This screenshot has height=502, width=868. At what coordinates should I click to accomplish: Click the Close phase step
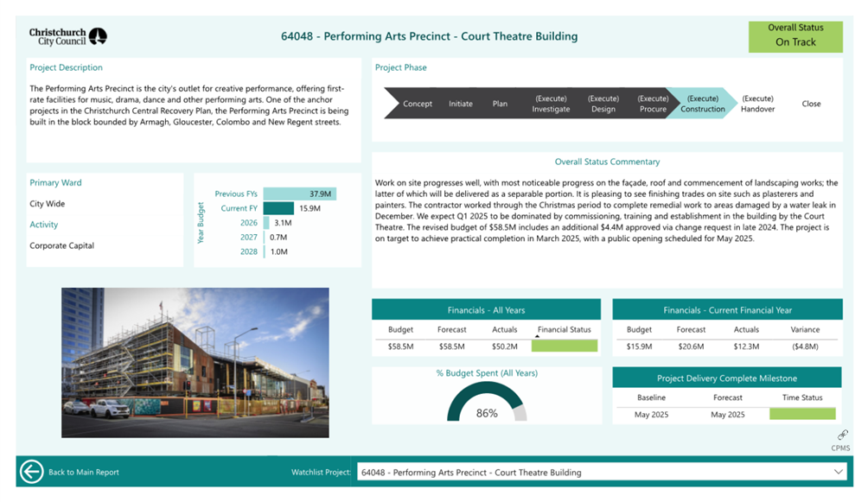811,104
